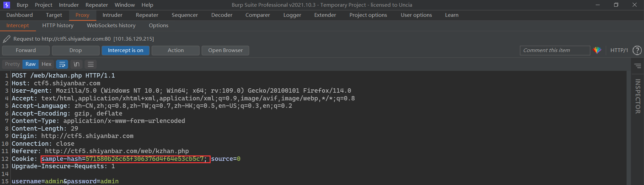The height and width of the screenshot is (185, 644).
Task: Expand the vertical INSPECTOR side panel
Action: click(638, 96)
